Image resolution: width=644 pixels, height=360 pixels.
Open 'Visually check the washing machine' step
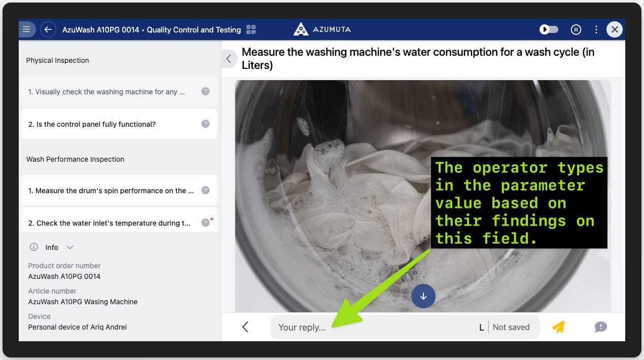coord(106,92)
